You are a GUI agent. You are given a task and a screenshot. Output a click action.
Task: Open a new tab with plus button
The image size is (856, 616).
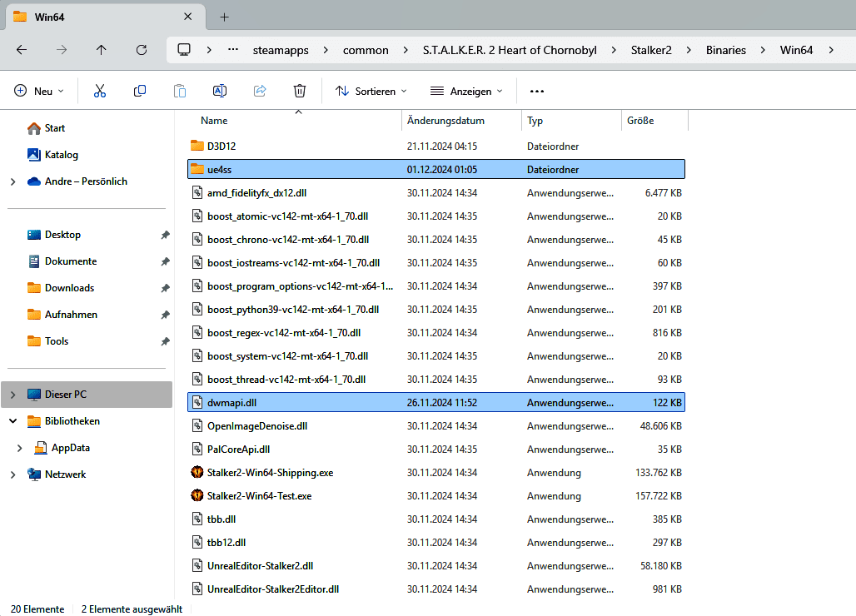pyautogui.click(x=224, y=17)
